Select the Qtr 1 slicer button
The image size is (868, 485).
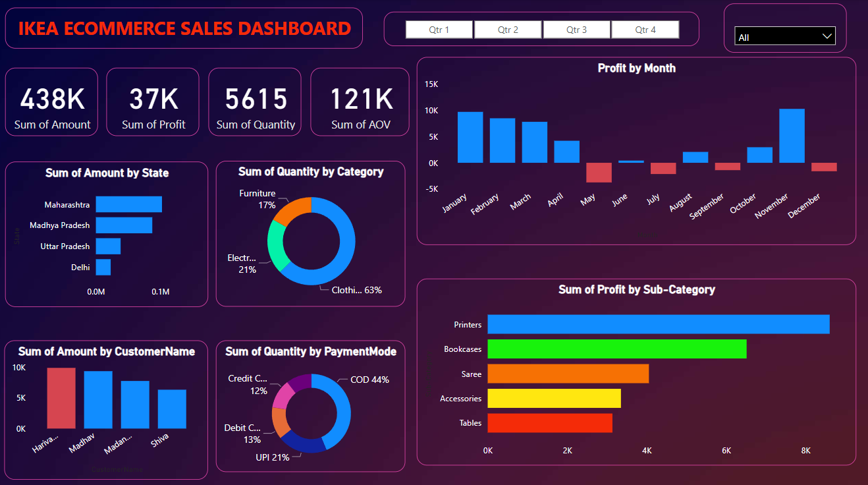click(x=439, y=30)
